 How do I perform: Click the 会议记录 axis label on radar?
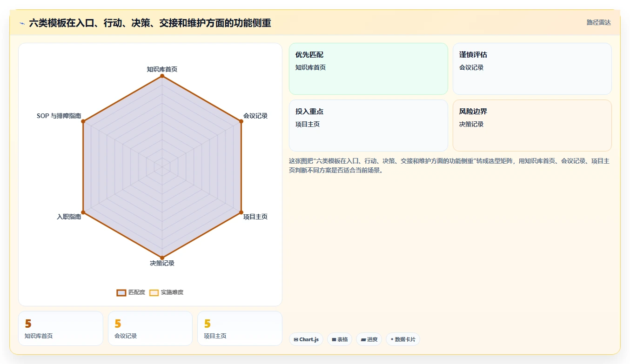(255, 116)
